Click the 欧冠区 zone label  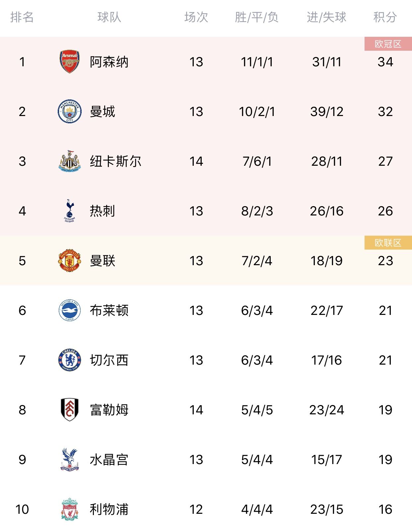coord(388,44)
